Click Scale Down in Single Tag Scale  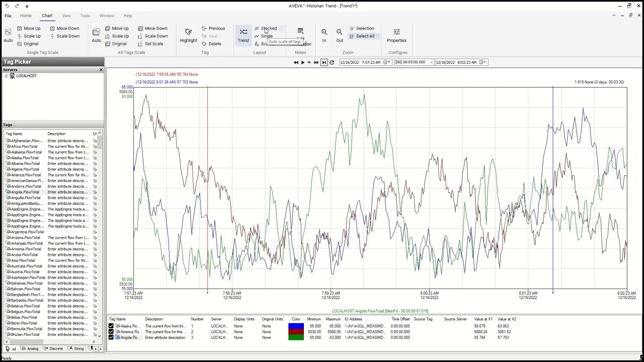[x=64, y=36]
